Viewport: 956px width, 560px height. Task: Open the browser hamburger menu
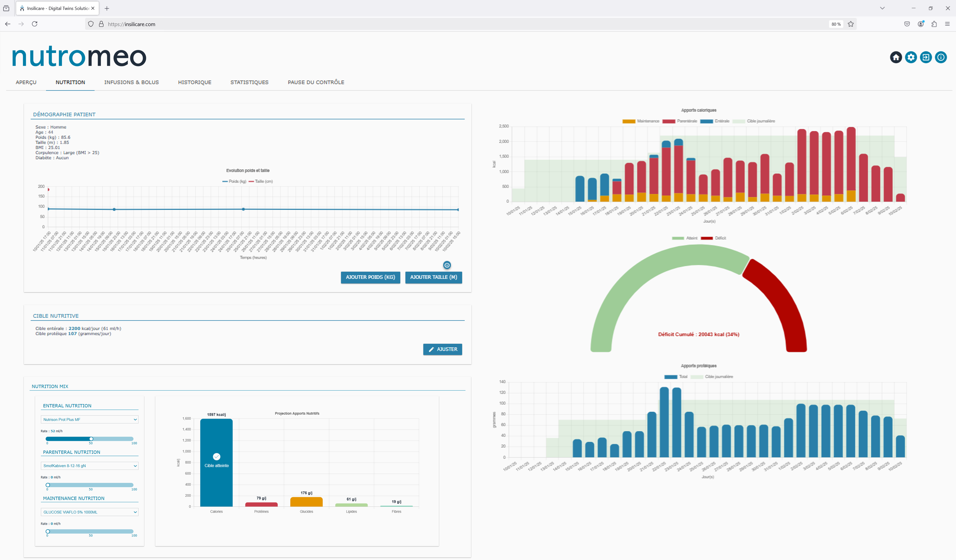(x=947, y=24)
